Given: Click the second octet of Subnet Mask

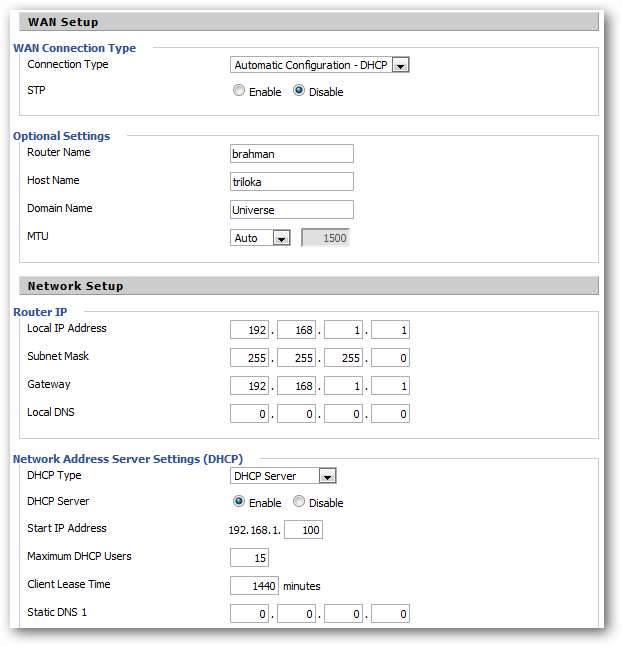Looking at the screenshot, I should pos(296,358).
